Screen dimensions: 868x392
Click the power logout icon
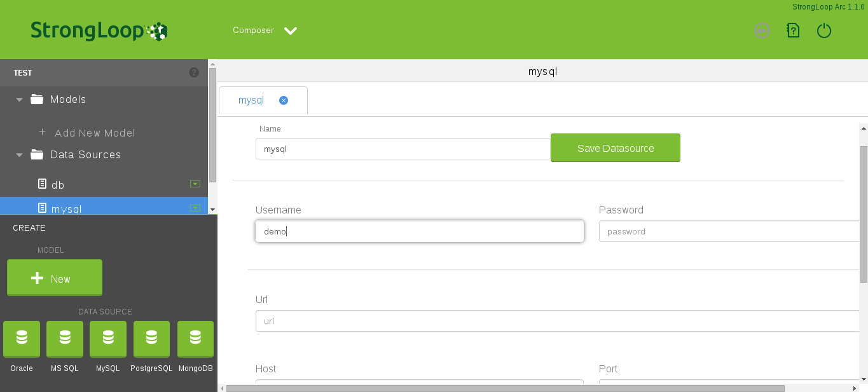click(824, 30)
